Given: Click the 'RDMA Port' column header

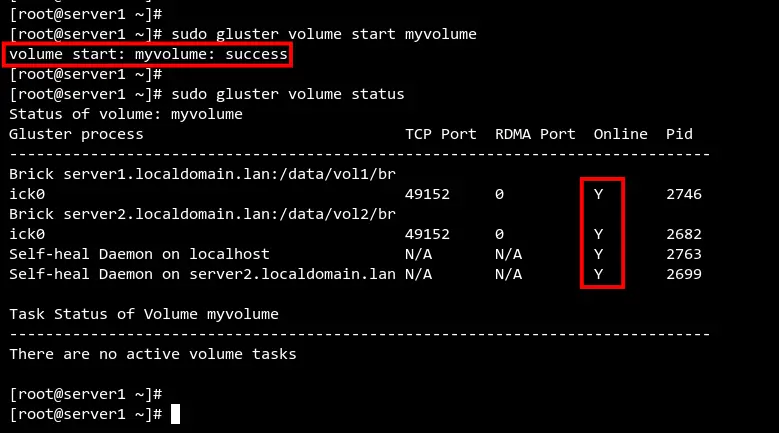Looking at the screenshot, I should pyautogui.click(x=535, y=134).
